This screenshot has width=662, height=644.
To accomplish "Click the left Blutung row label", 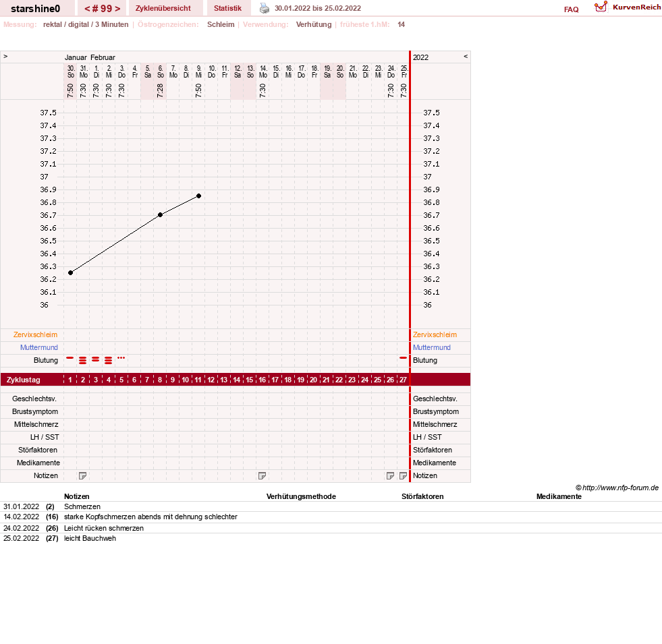I will [46, 360].
